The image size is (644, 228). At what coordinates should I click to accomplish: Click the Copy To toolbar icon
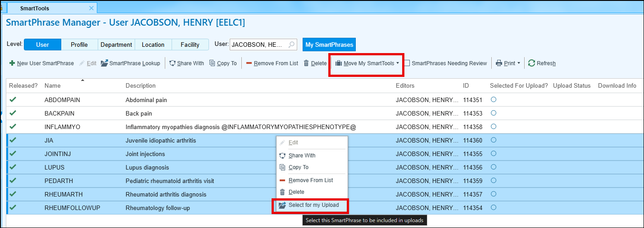[x=212, y=63]
